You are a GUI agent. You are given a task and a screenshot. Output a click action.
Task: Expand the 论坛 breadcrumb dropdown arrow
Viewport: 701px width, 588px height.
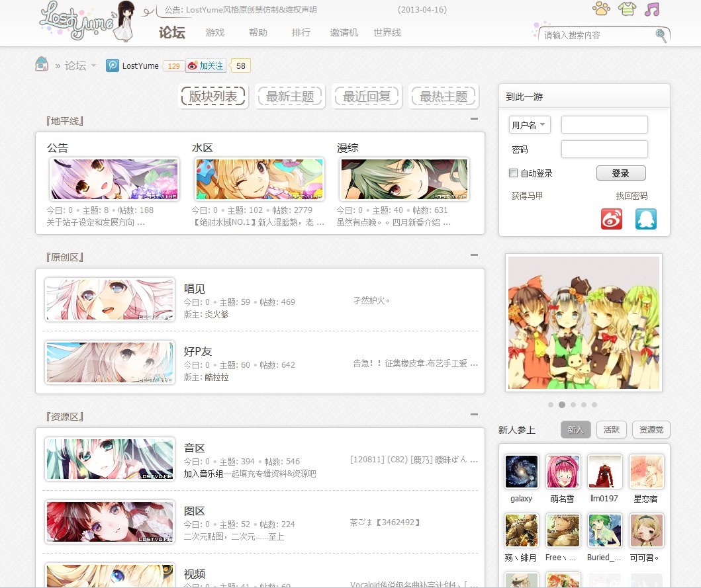tap(93, 65)
